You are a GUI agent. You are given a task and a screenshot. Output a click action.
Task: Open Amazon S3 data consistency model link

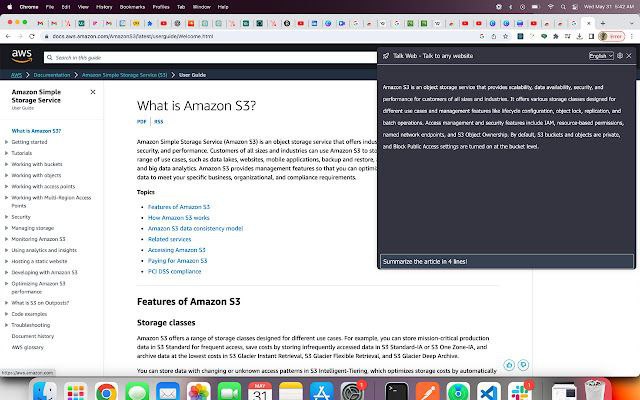(195, 229)
